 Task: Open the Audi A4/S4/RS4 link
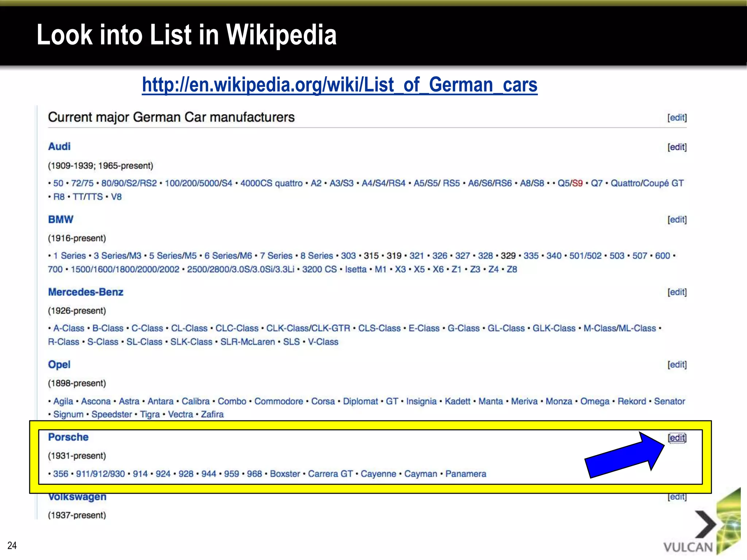click(x=383, y=183)
